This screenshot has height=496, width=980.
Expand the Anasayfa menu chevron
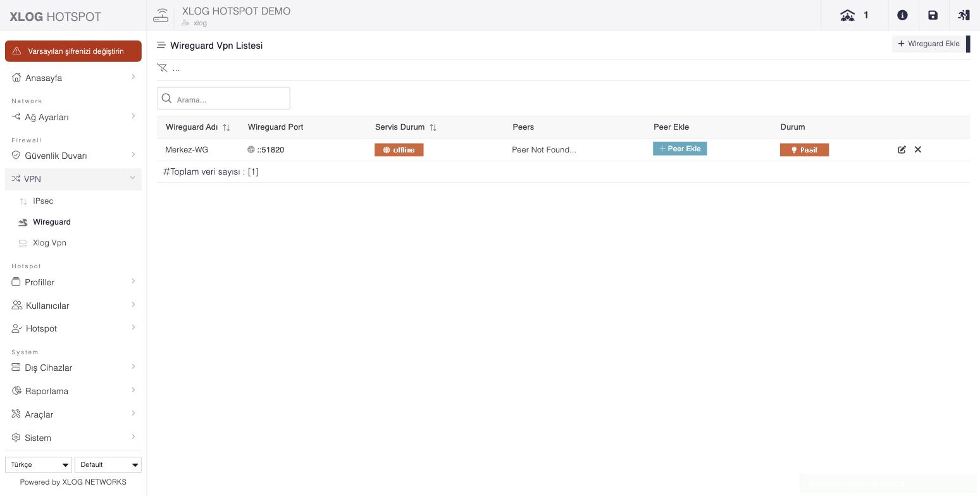[133, 77]
